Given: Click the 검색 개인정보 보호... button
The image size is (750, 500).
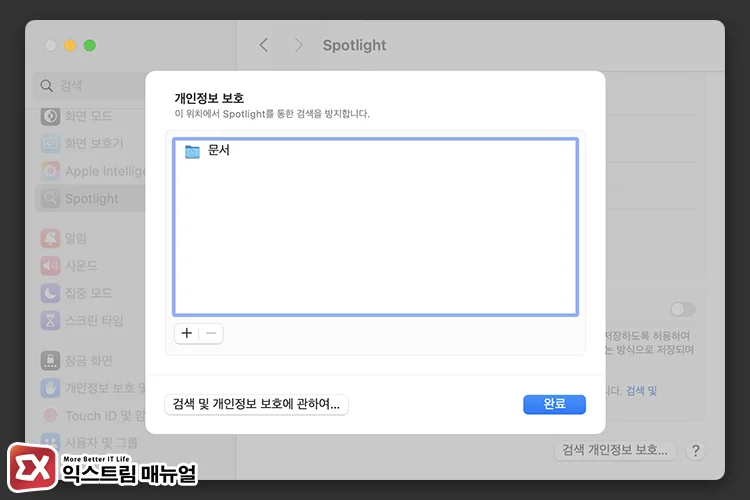Looking at the screenshot, I should pos(615,450).
